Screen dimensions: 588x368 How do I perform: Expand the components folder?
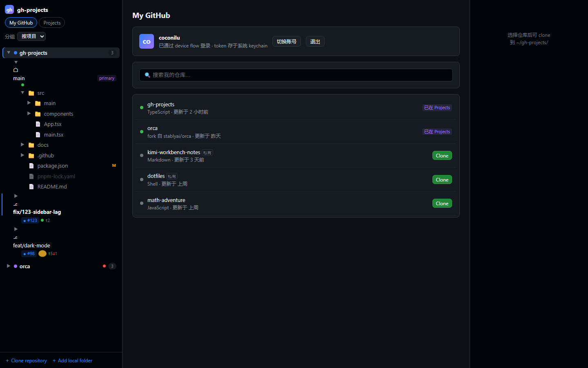point(29,114)
